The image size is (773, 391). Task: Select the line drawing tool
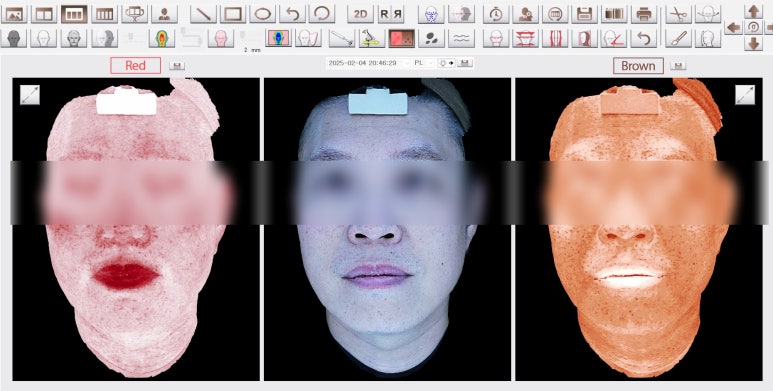click(x=203, y=14)
